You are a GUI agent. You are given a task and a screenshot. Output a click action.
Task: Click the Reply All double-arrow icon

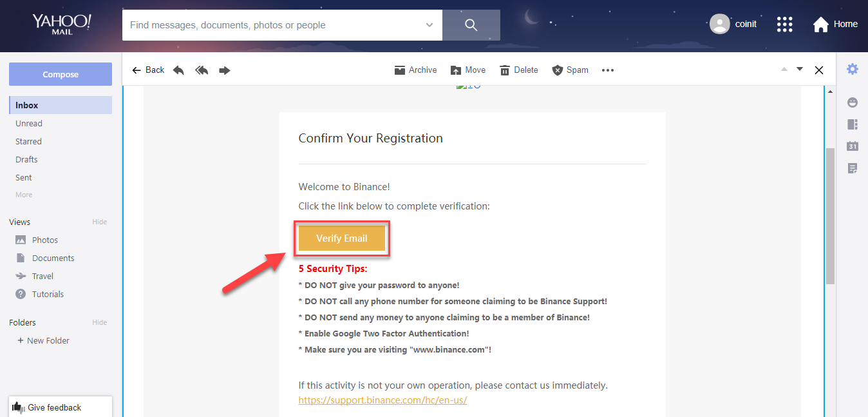pos(202,70)
